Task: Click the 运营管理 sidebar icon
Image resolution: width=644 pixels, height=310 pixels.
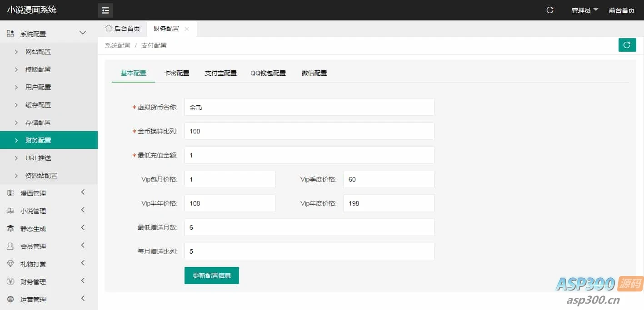Action: coord(11,299)
